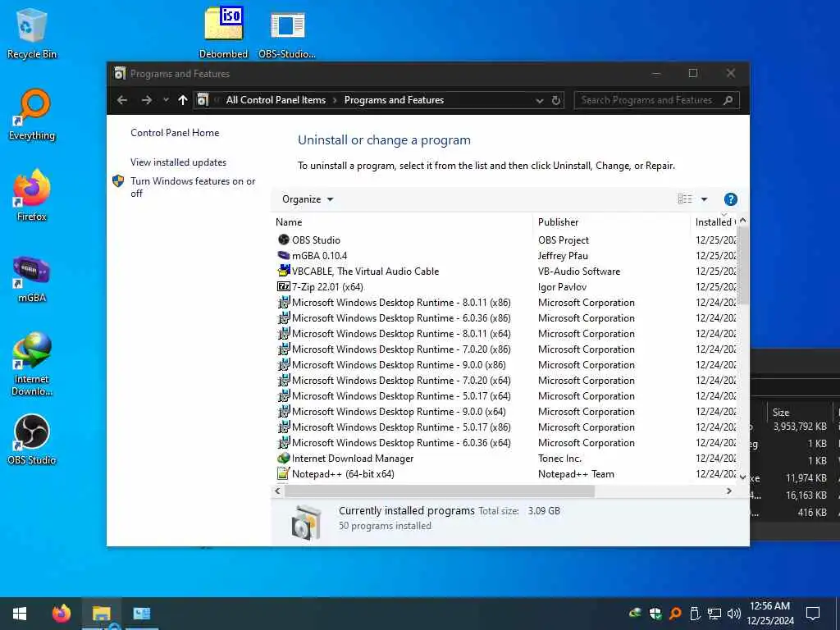840x630 pixels.
Task: Expand the address bar history dropdown
Action: pyautogui.click(x=539, y=100)
